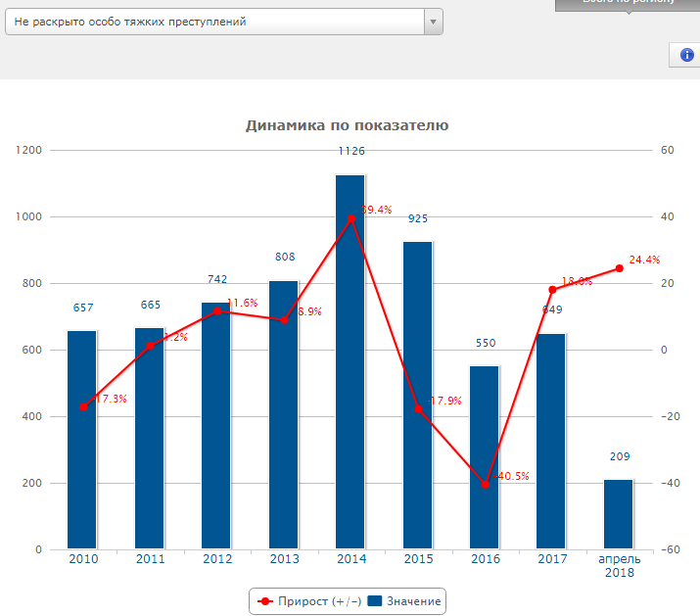Image resolution: width=700 pixels, height=616 pixels.
Task: Click the blue square legend swatch
Action: [374, 600]
